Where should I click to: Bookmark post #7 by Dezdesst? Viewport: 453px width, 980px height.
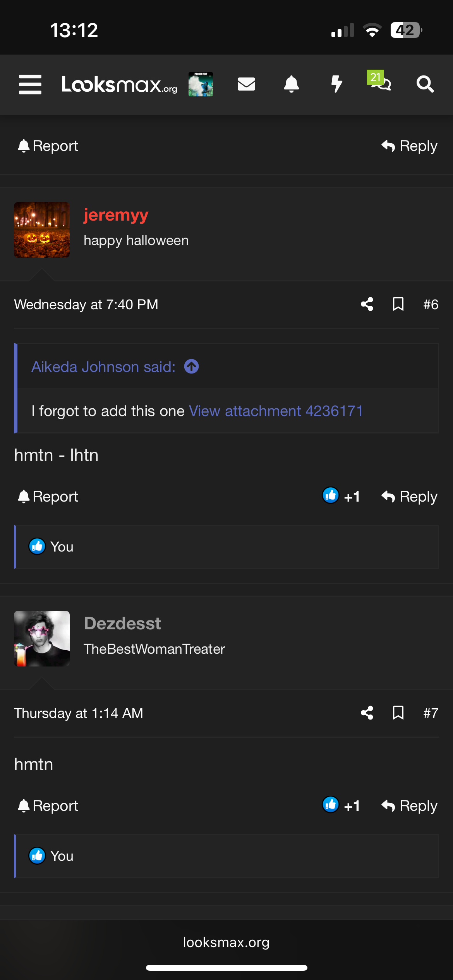click(398, 713)
